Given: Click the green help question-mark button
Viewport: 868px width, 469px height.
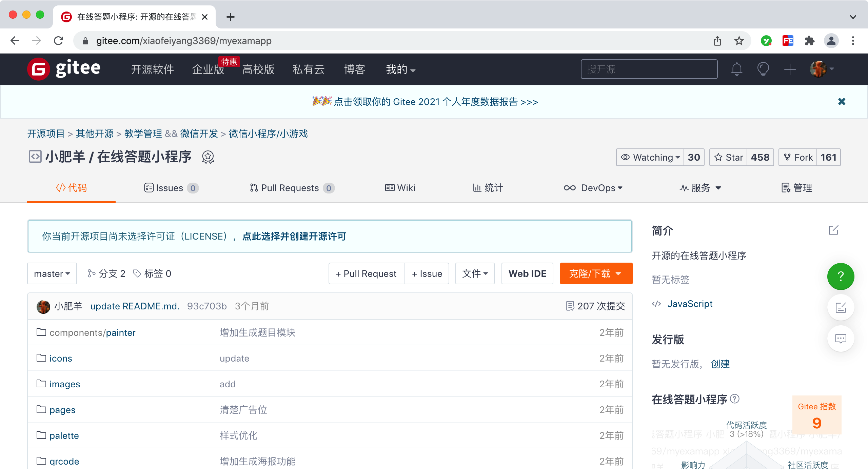Looking at the screenshot, I should [x=841, y=276].
